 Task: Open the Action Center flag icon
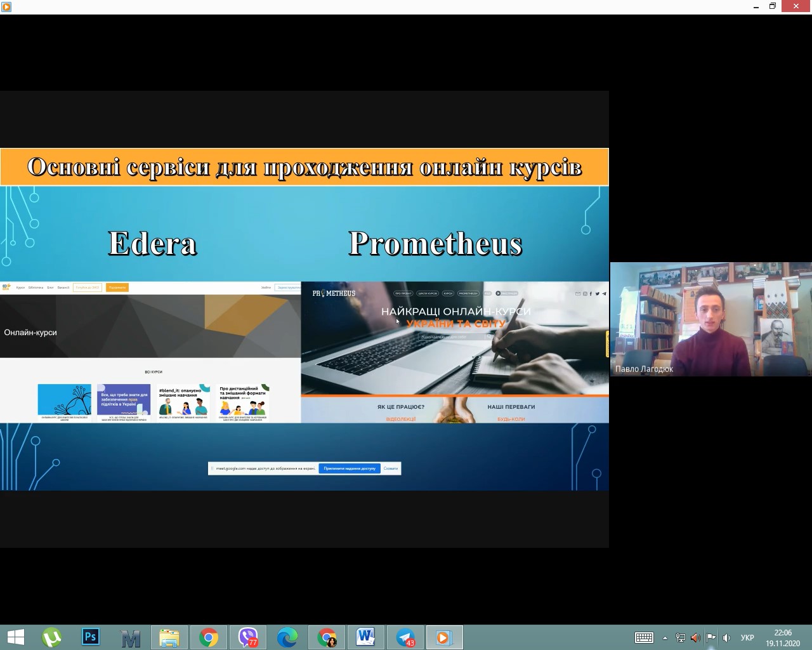pos(711,638)
